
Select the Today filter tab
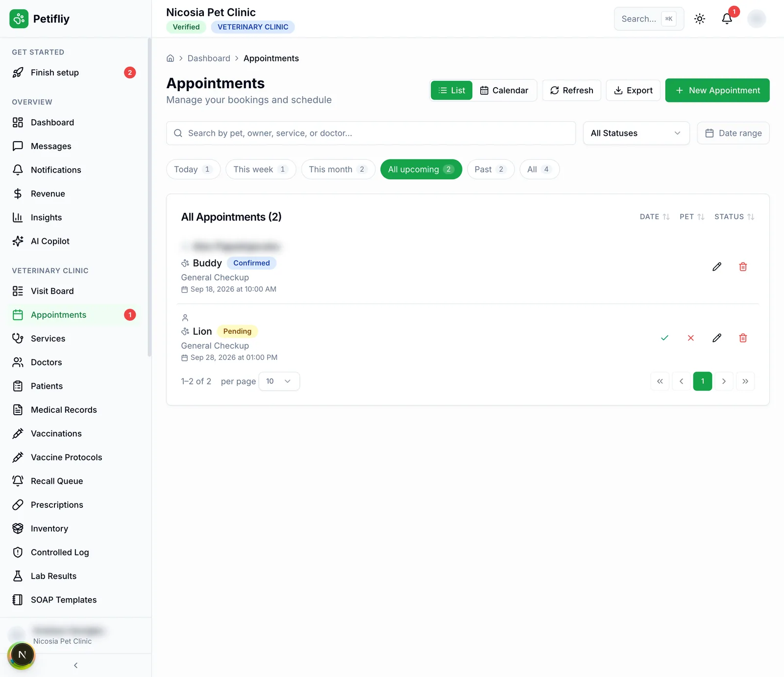point(193,169)
